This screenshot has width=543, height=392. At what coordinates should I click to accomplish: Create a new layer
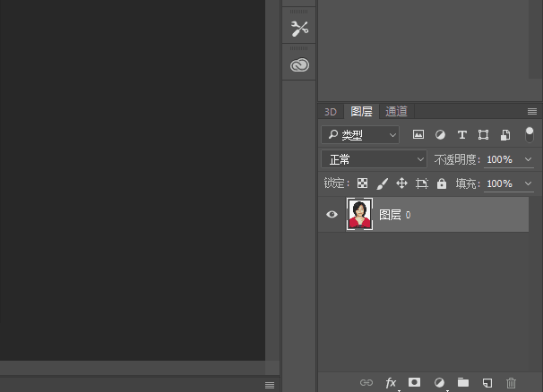487,382
